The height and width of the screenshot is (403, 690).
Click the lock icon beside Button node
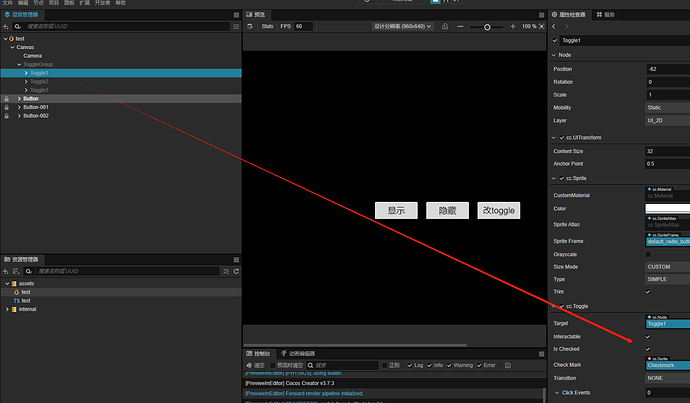click(x=7, y=99)
